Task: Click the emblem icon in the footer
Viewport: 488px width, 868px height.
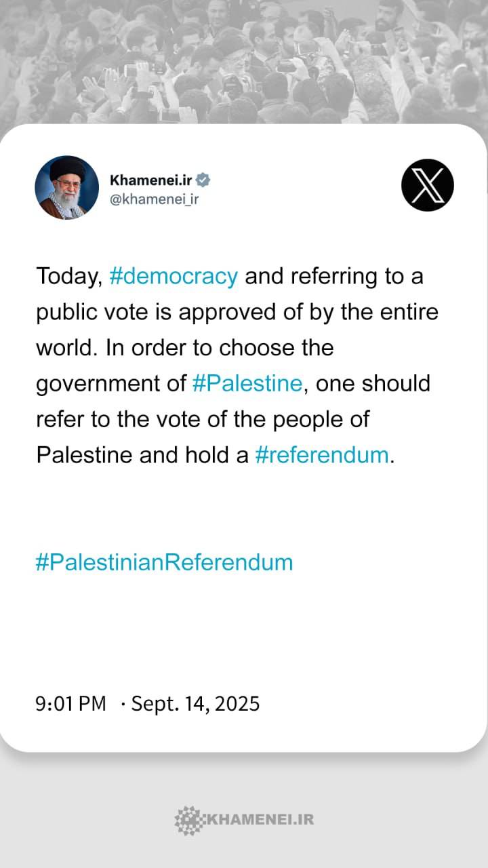Action: tap(188, 819)
